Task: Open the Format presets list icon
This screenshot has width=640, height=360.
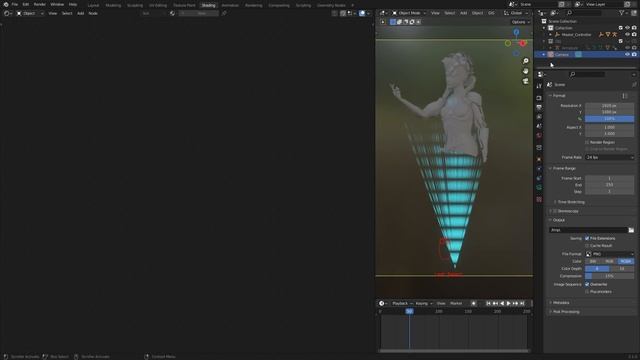Action: click(625, 96)
